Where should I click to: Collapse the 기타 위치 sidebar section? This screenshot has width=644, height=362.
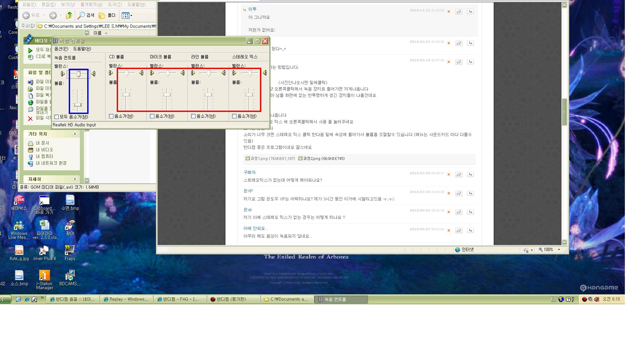point(75,134)
